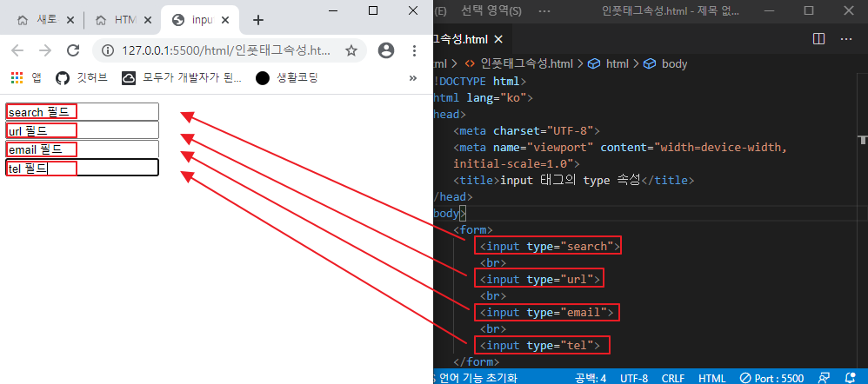The width and height of the screenshot is (868, 384).
Task: Open the VS Code overflow menu (...)
Action: click(544, 10)
